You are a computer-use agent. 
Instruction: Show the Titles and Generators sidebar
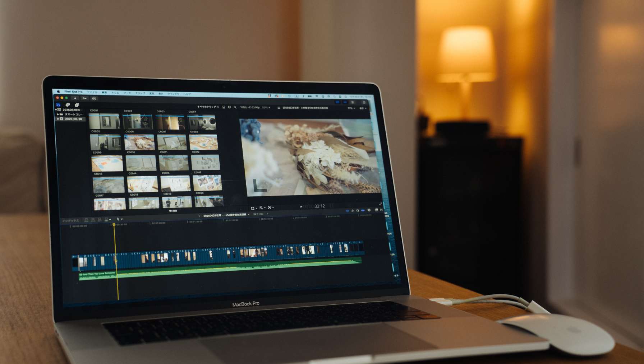tap(77, 105)
